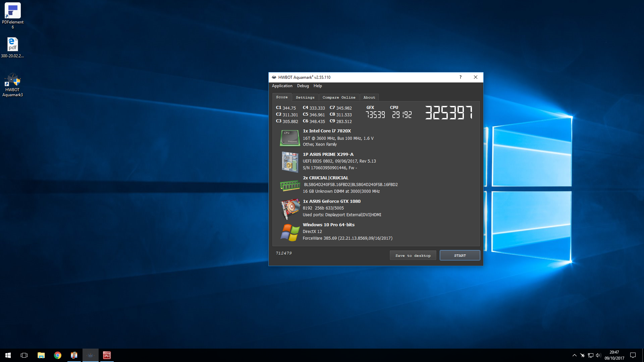Click the checksum number 712479
This screenshot has width=644, height=362.
[x=284, y=253]
